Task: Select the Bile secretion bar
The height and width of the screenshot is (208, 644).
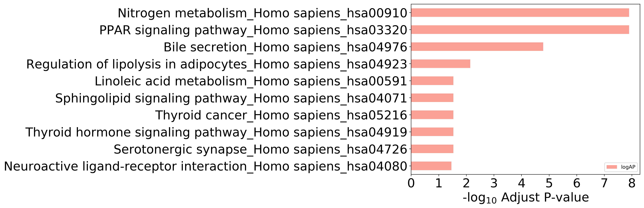Action: pyautogui.click(x=477, y=47)
